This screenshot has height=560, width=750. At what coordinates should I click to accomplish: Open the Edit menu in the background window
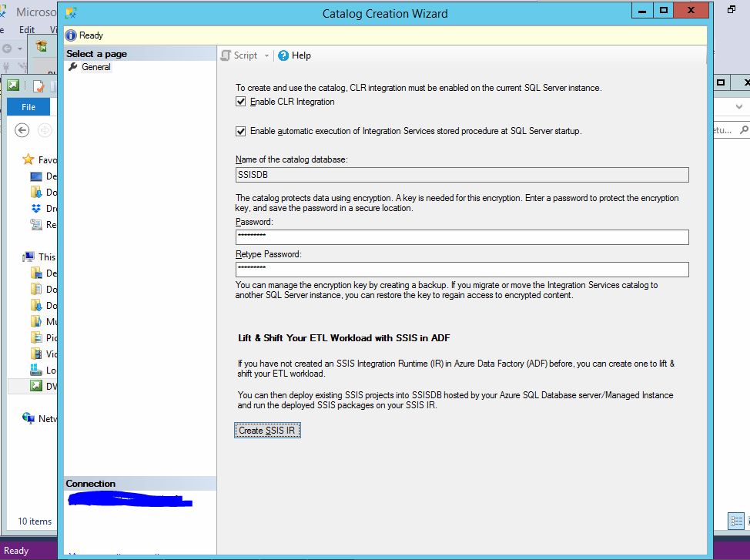tap(27, 30)
